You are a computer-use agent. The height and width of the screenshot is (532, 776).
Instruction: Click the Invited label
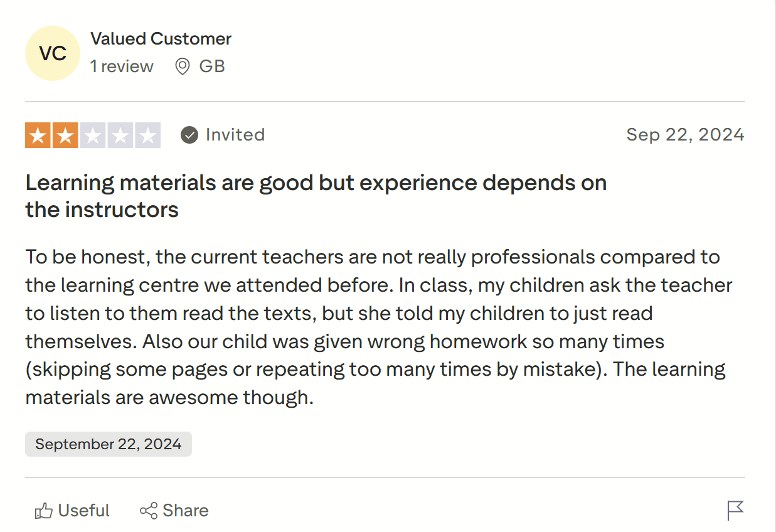point(235,135)
